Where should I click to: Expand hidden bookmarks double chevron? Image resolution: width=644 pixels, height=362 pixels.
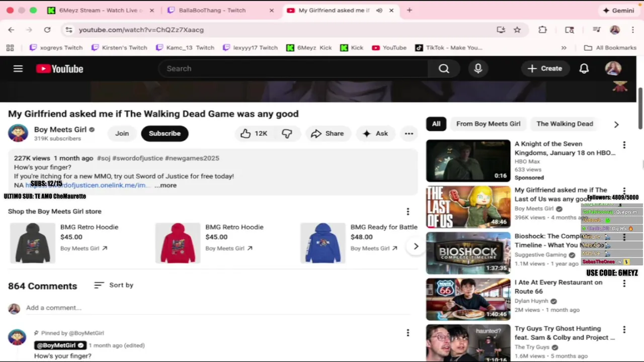563,48
